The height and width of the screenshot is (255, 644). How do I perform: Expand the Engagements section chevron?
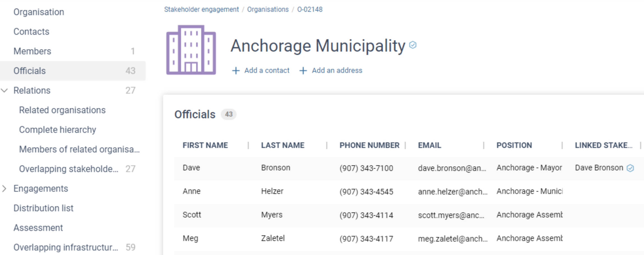(x=4, y=189)
